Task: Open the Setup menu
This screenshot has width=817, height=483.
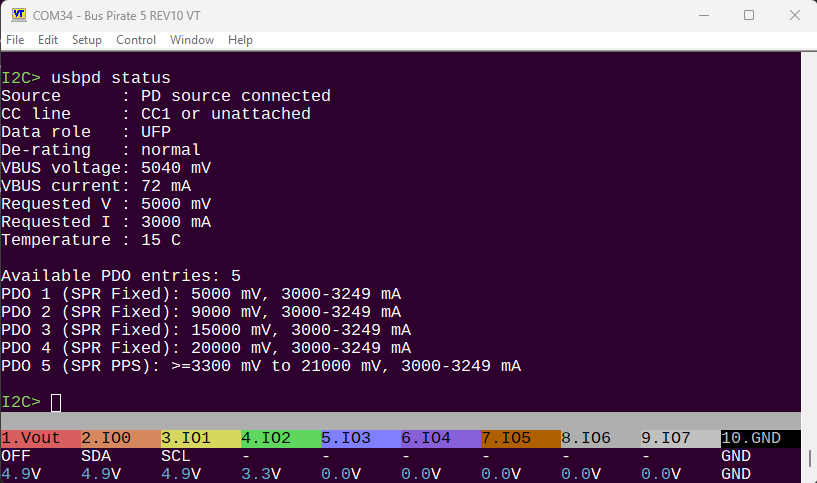Action: pyautogui.click(x=87, y=40)
